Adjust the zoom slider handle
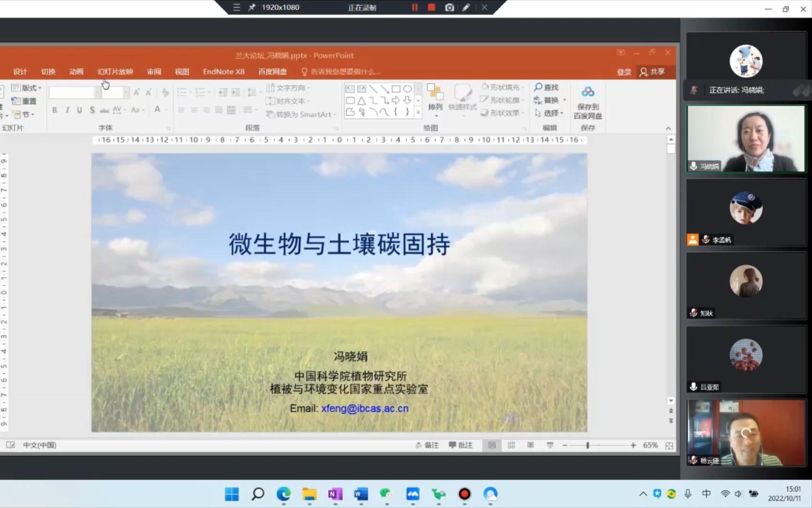 [587, 445]
